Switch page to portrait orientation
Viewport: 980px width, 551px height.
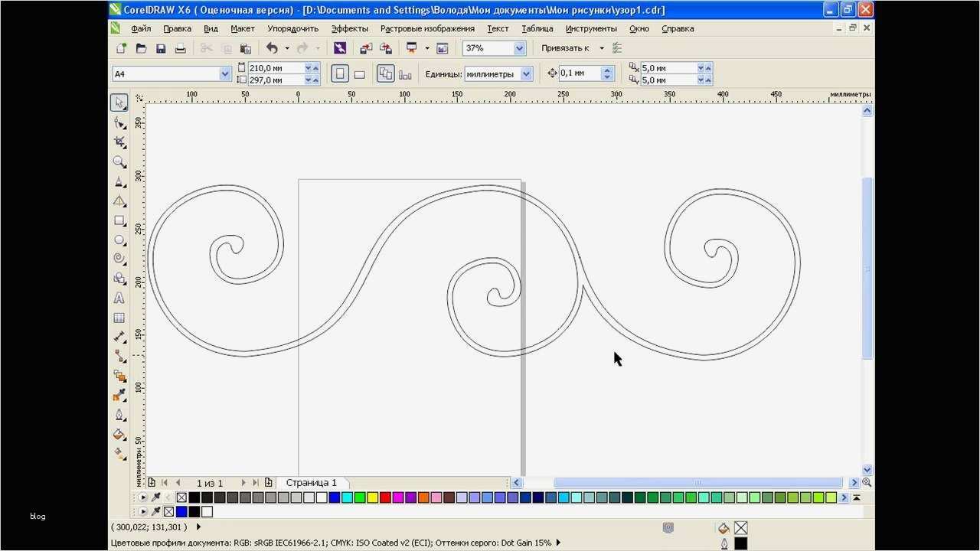pos(340,74)
